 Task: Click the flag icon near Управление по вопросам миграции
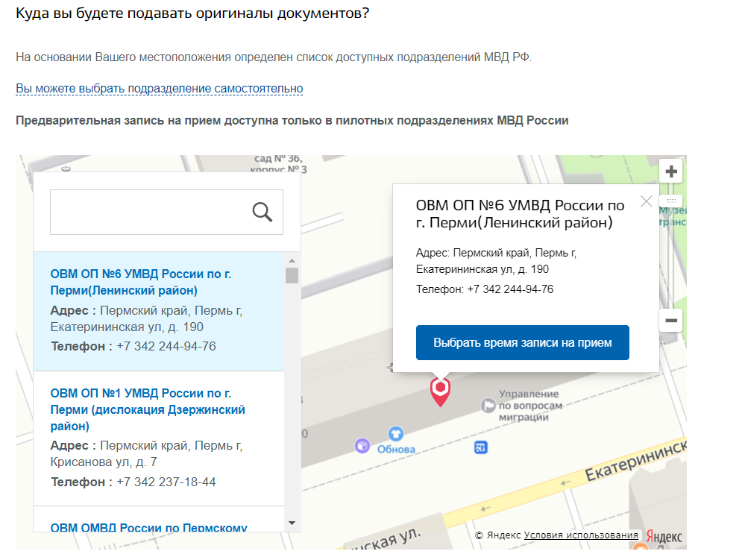tap(488, 405)
